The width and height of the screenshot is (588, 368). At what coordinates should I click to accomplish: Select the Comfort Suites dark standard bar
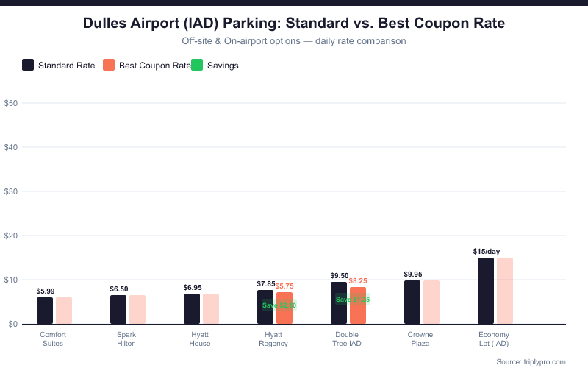point(45,311)
